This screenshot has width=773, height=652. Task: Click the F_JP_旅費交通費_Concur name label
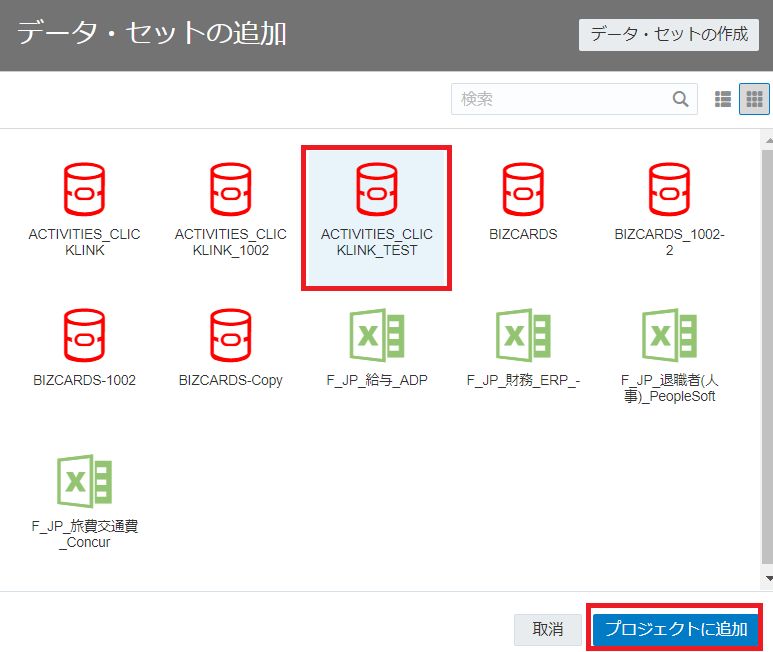coord(84,534)
